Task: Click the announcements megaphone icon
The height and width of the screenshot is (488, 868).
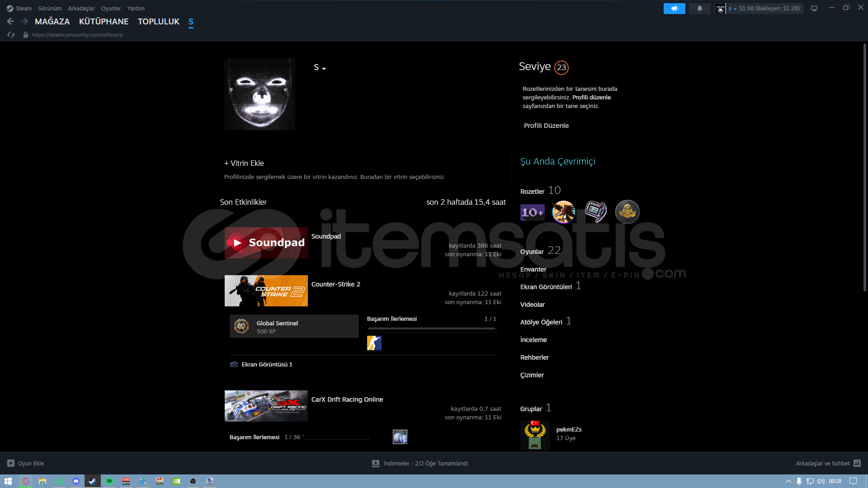Action: [674, 9]
